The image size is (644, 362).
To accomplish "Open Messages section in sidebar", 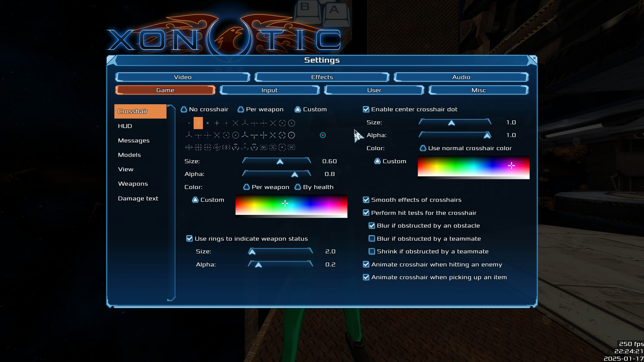I will (x=140, y=140).
